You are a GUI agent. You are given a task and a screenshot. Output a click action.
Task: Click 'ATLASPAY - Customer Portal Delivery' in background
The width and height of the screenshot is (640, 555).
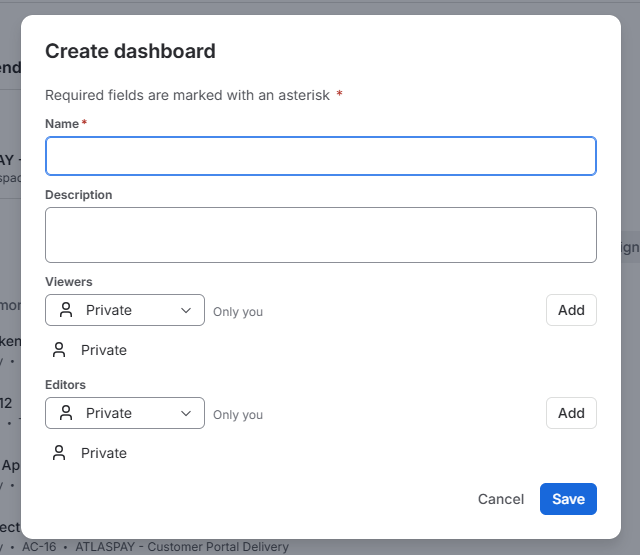[182, 547]
